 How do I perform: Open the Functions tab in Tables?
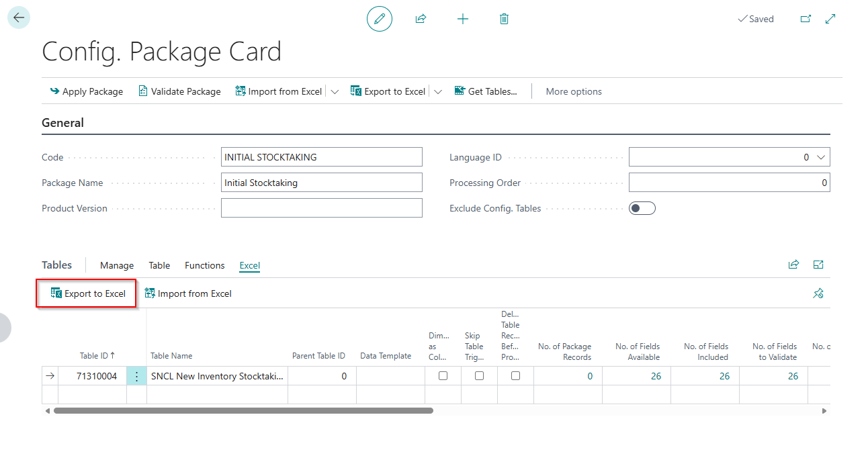pyautogui.click(x=205, y=265)
